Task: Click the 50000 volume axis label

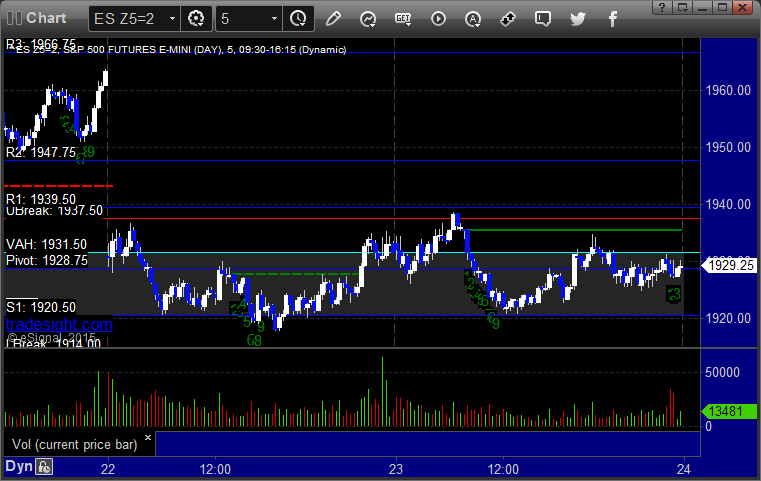Action: tap(722, 372)
